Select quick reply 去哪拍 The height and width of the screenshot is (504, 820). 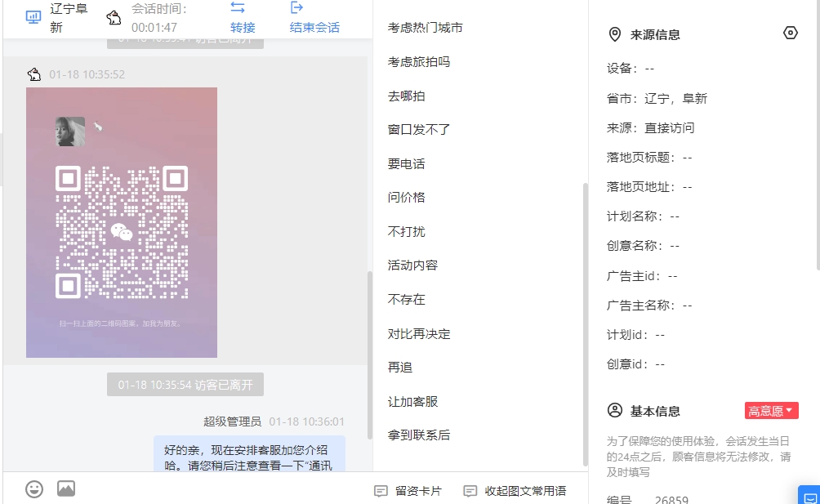(x=407, y=96)
